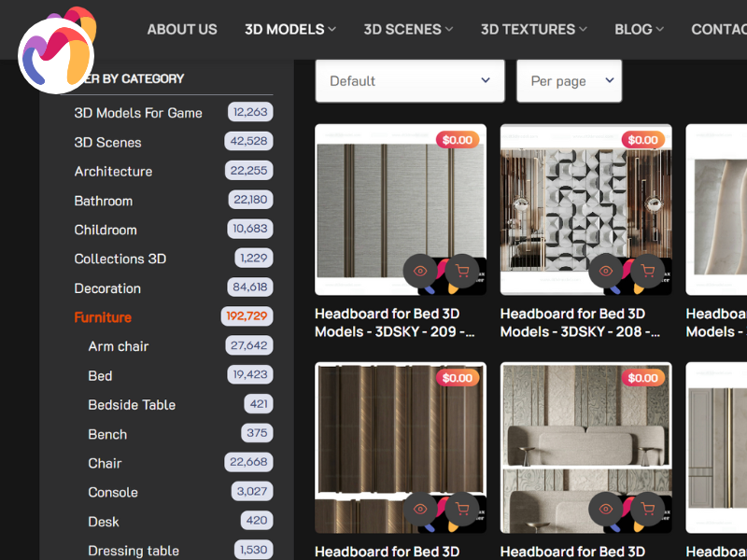
Task: Open Headboard 3DSKY 208 product thumbnail
Action: tap(585, 201)
